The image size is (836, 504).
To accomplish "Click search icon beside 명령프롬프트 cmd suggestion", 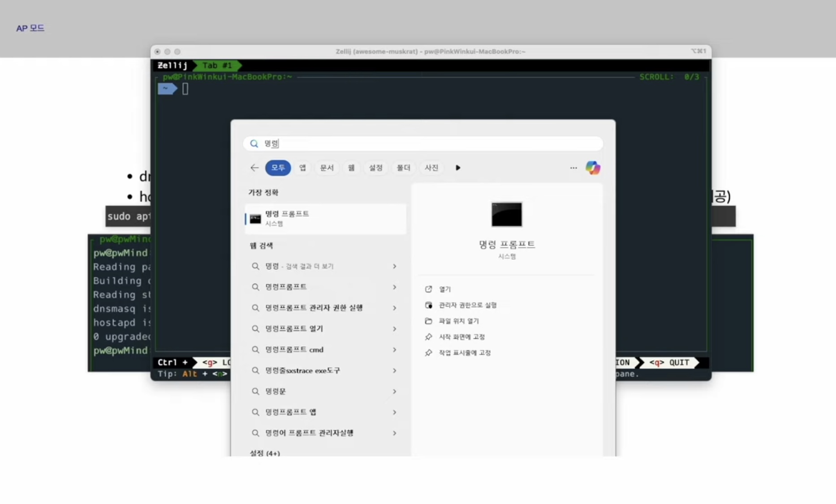I will click(x=255, y=349).
